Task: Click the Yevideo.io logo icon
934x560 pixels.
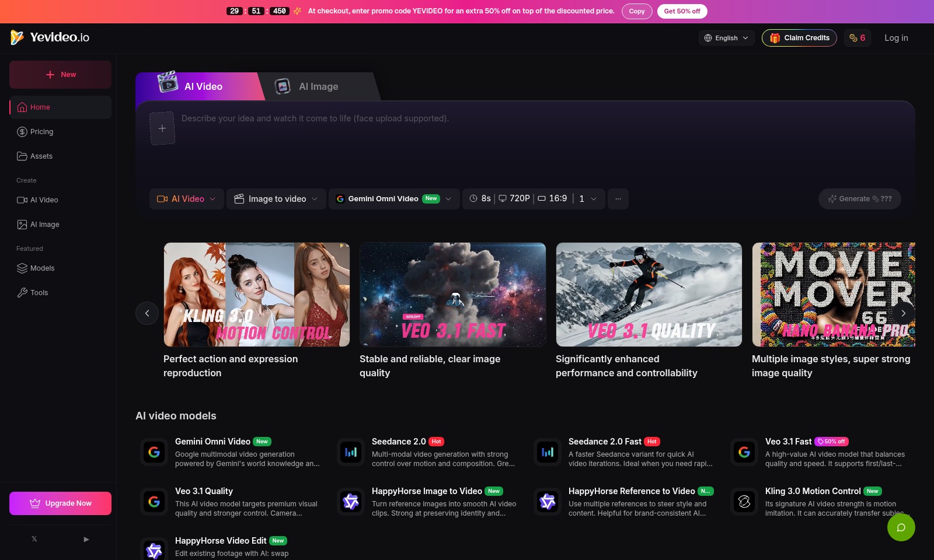Action: click(18, 37)
